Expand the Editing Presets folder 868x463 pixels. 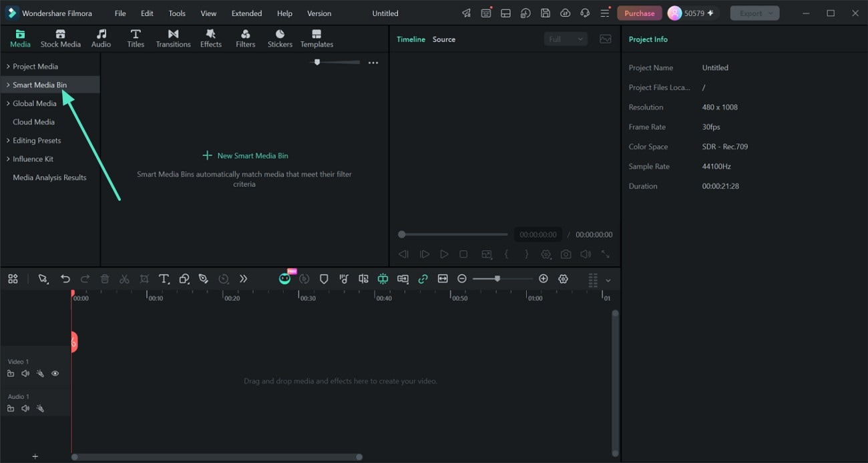[8, 141]
